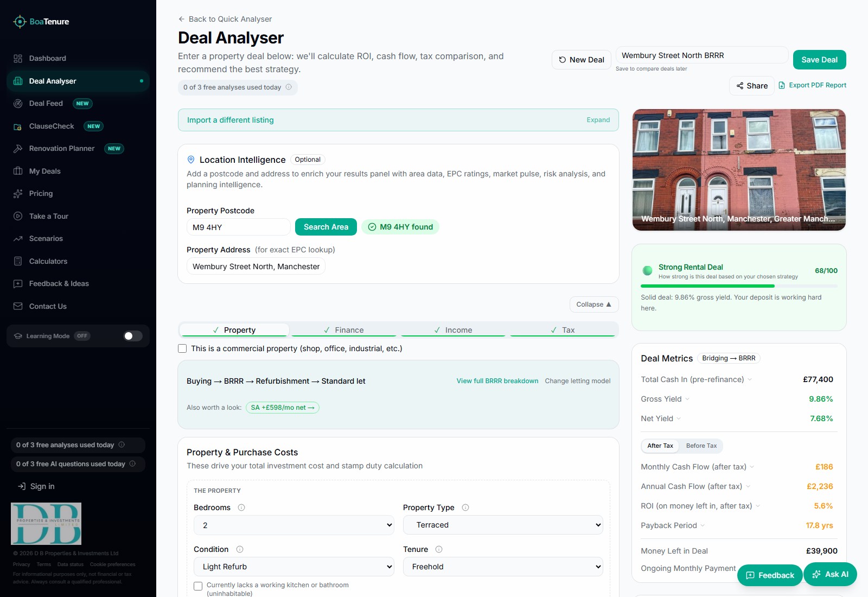Click the info icon beside Bedrooms
This screenshot has height=597, width=868.
241,507
